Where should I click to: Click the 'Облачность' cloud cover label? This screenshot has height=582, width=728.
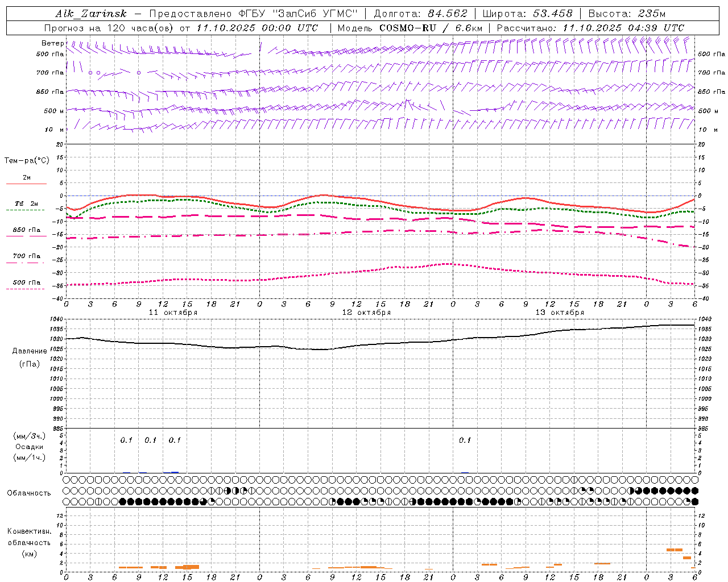click(29, 493)
